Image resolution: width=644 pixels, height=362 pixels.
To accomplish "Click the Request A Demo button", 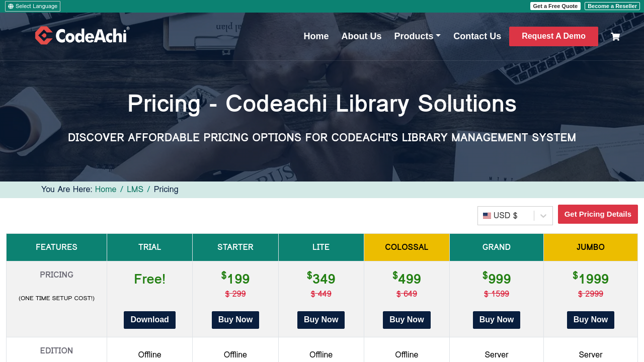I will coord(553,36).
